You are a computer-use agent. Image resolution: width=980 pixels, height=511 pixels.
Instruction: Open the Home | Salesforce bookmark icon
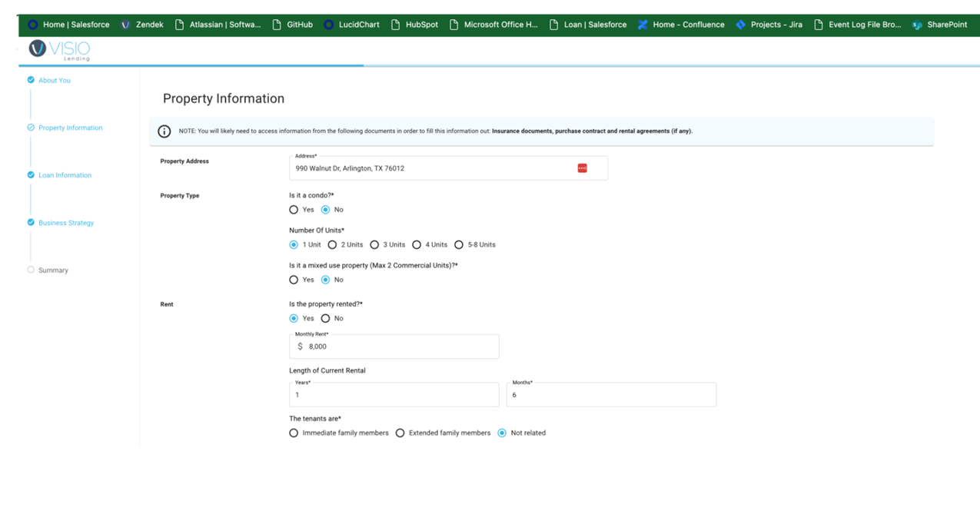tap(32, 25)
